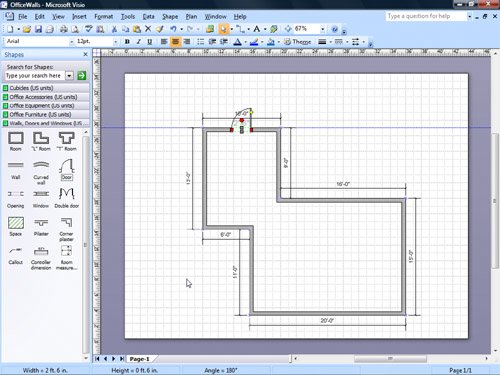Screen dimensions: 500x375
Task: Open the Plan menu
Action: tap(191, 16)
